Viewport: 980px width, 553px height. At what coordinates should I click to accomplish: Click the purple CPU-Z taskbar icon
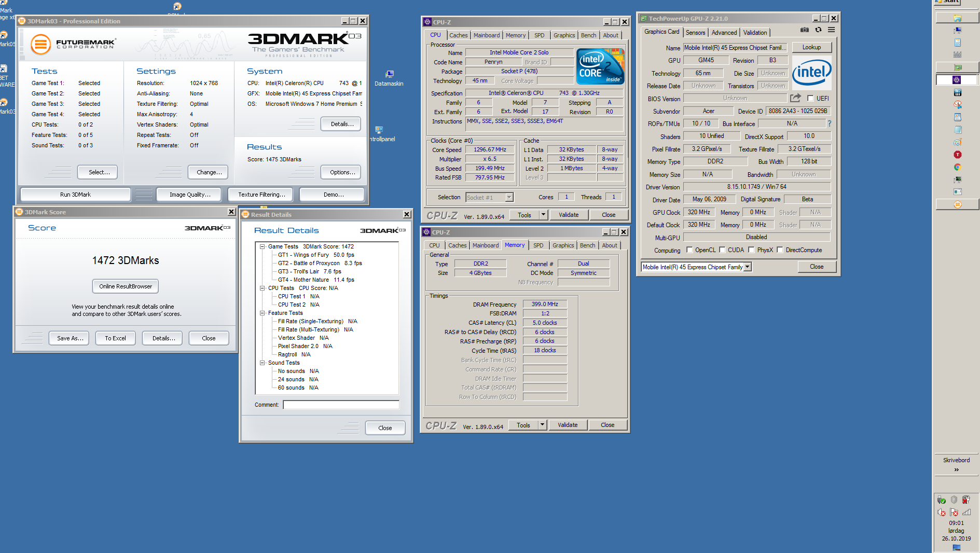click(957, 80)
